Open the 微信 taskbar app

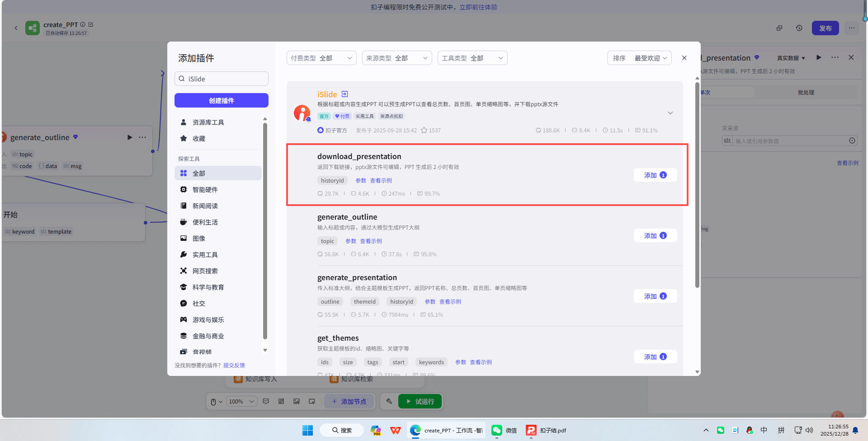(504, 430)
